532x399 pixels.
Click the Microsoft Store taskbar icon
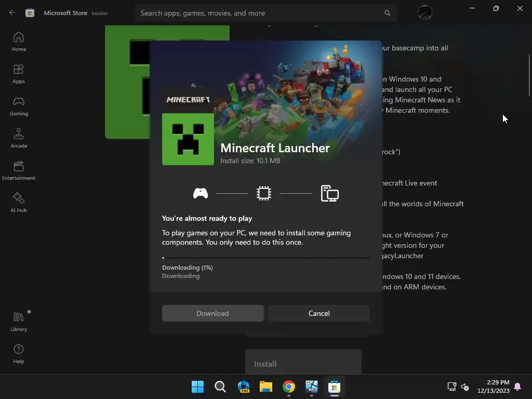click(334, 387)
